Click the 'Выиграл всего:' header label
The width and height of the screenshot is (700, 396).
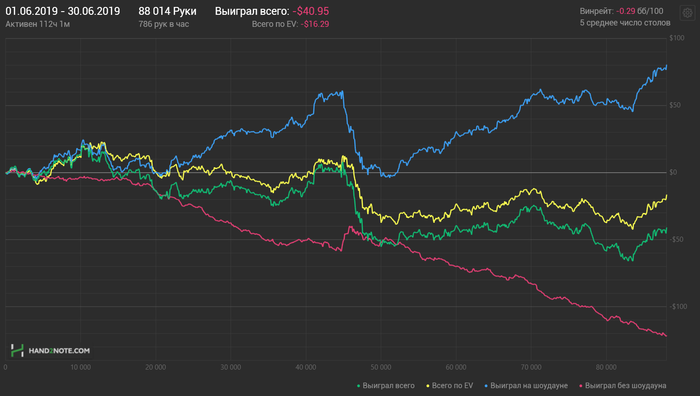tap(252, 11)
